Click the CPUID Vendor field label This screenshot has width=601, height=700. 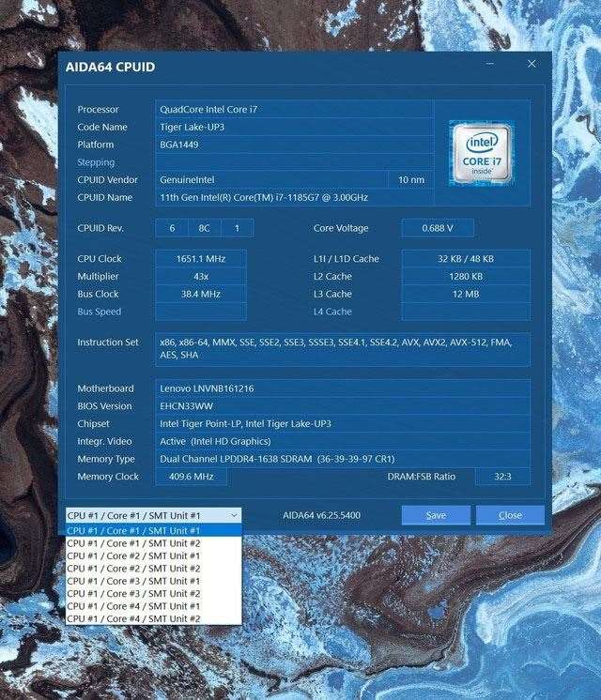click(x=107, y=179)
